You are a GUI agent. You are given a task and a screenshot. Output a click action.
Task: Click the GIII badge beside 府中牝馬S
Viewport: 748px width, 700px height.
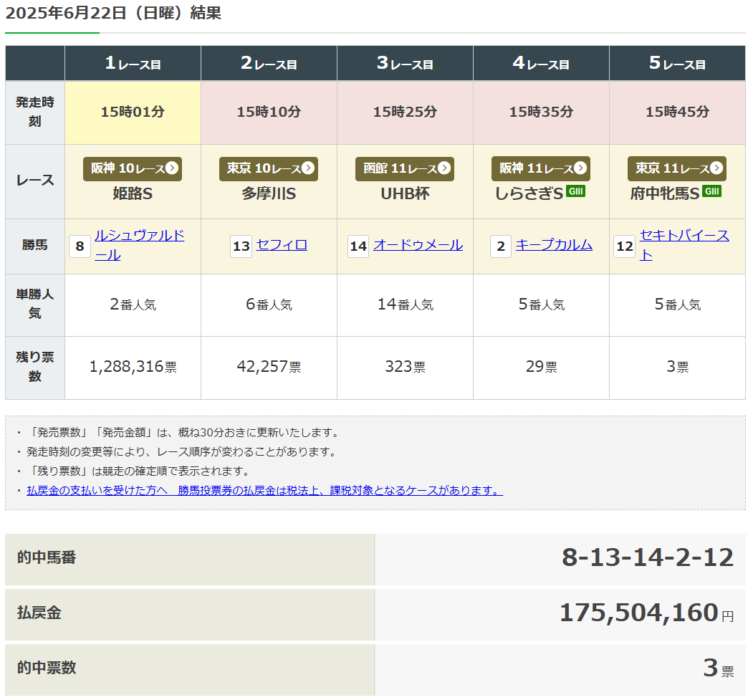(711, 191)
